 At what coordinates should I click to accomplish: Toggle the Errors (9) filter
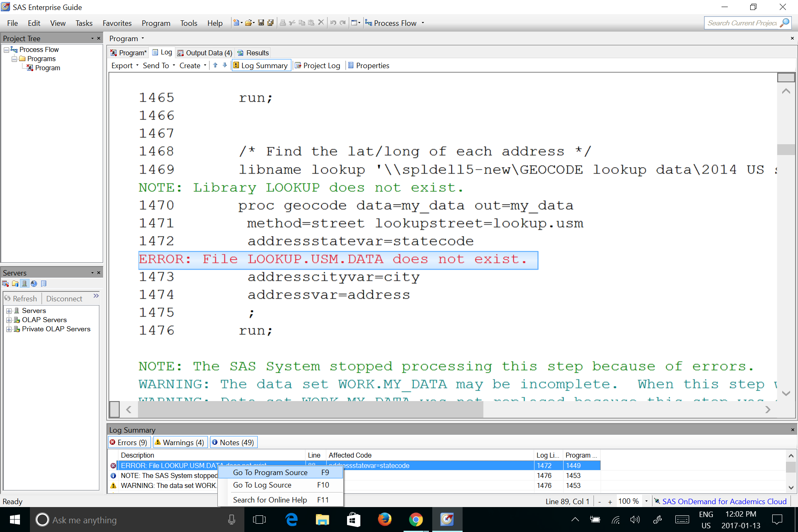click(x=129, y=442)
